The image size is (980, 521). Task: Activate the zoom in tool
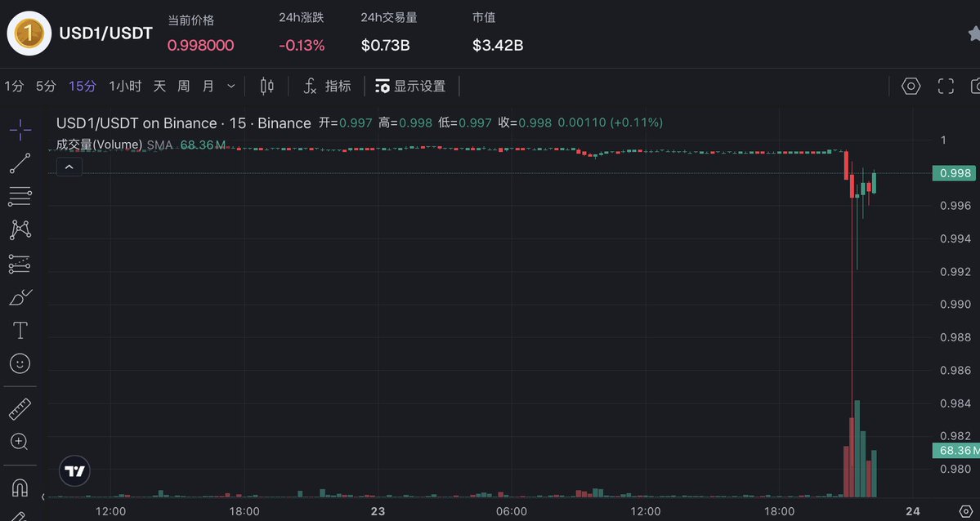coord(20,442)
